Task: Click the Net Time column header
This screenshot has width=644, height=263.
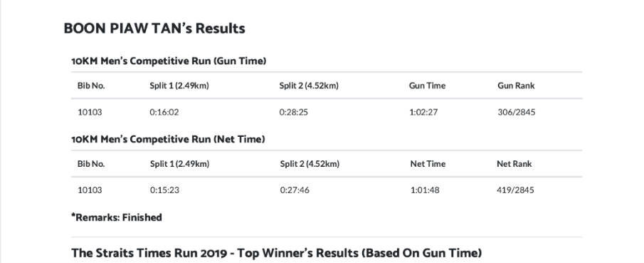Action: pyautogui.click(x=428, y=164)
